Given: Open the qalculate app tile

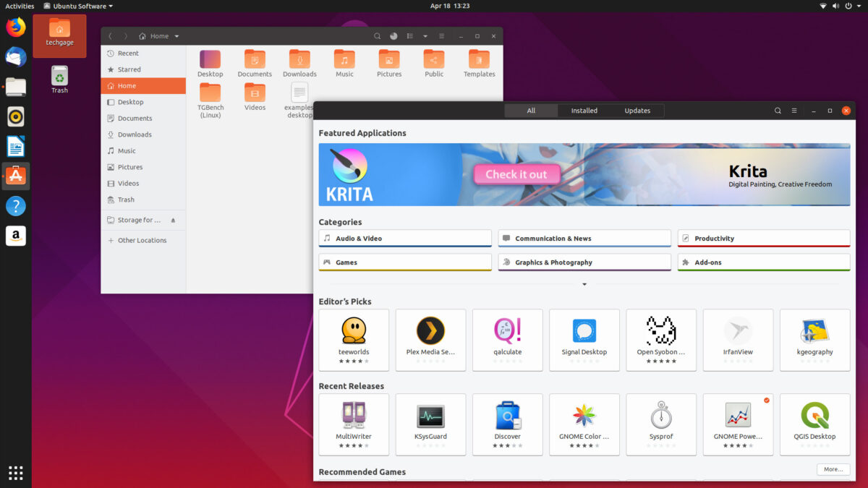Looking at the screenshot, I should 507,340.
